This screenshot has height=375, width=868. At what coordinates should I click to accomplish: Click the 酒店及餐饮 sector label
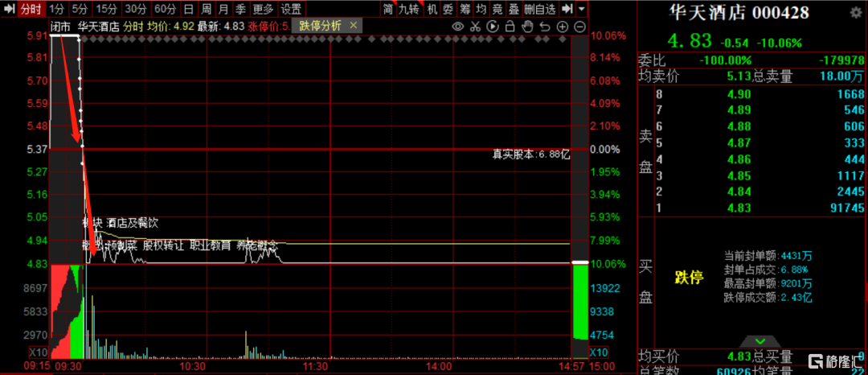133,223
